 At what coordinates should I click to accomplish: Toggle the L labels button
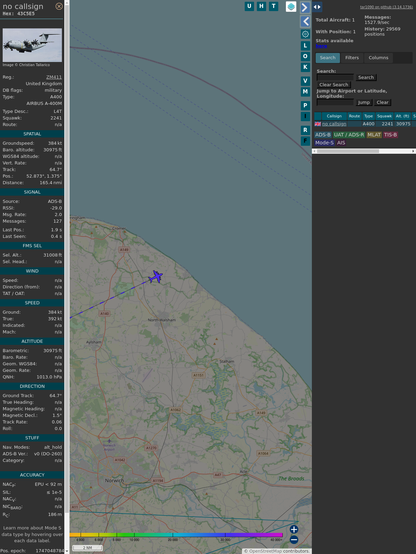coord(305,46)
